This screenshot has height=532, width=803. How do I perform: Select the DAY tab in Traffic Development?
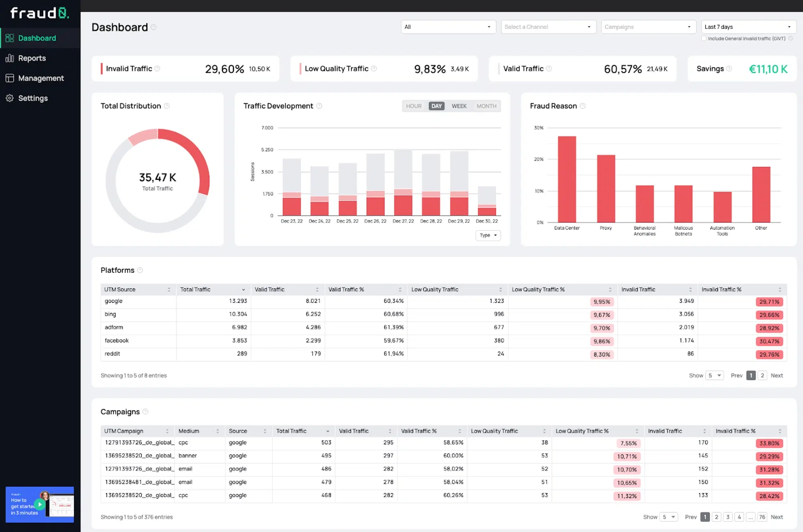tap(436, 106)
